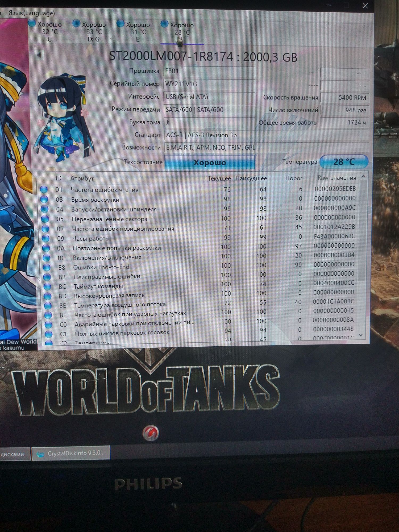
Task: Select the Переназначенные сектора row
Action: (199, 219)
